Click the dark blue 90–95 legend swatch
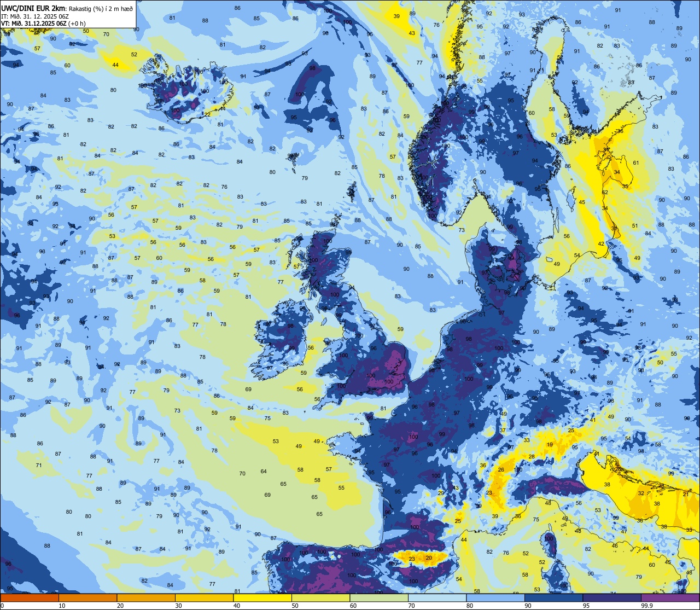Screen dimensions: 700x610 (x=553, y=597)
